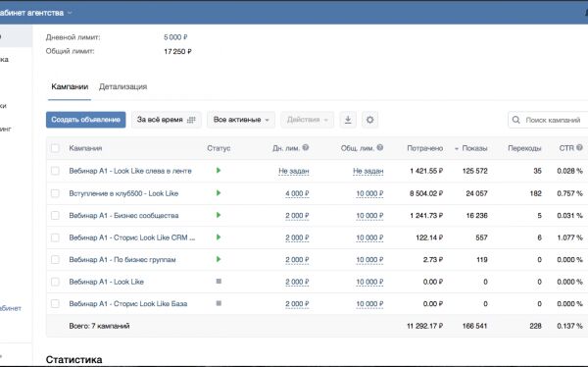
Task: Toggle play status of Вебинар А1 - По бизнес группам
Action: tap(219, 260)
